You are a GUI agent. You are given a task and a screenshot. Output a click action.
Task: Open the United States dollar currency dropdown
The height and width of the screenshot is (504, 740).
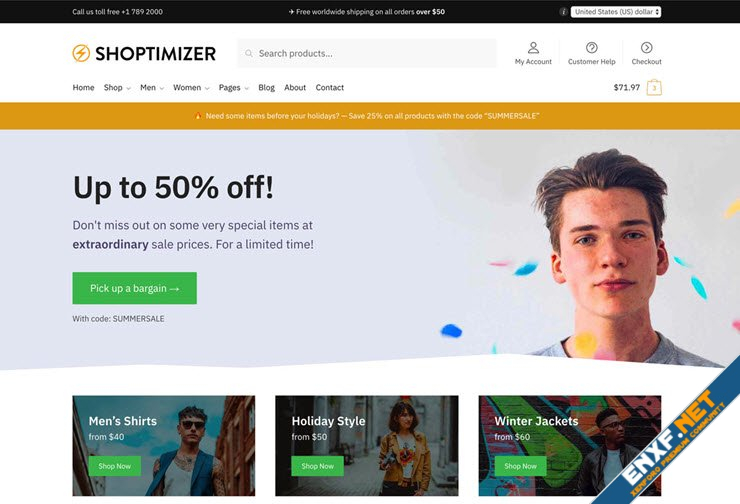coord(616,12)
